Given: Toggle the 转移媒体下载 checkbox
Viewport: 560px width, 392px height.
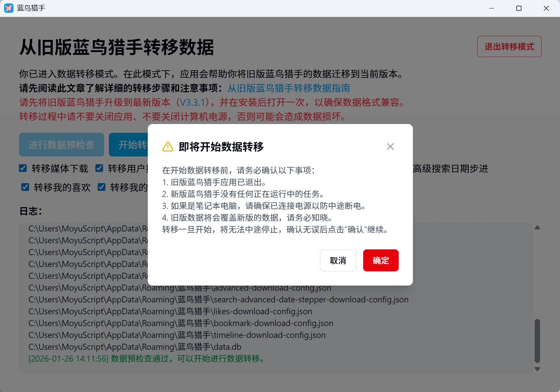Looking at the screenshot, I should pyautogui.click(x=23, y=168).
